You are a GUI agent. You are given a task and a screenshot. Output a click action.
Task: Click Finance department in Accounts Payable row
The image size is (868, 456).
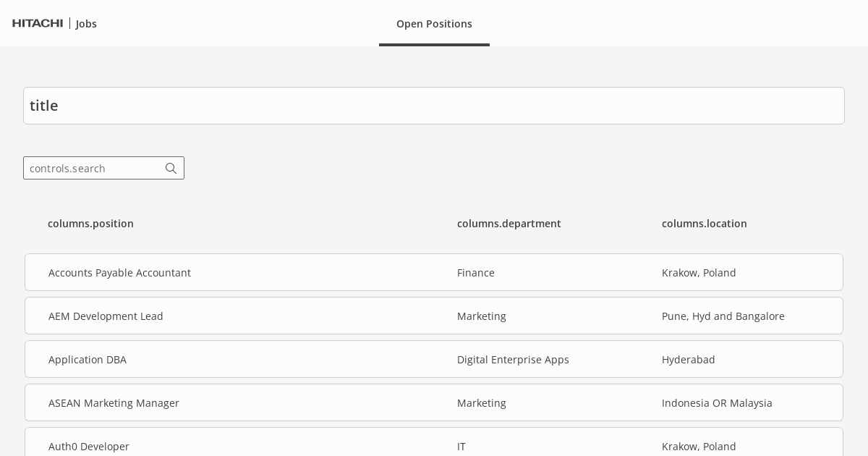pos(476,273)
